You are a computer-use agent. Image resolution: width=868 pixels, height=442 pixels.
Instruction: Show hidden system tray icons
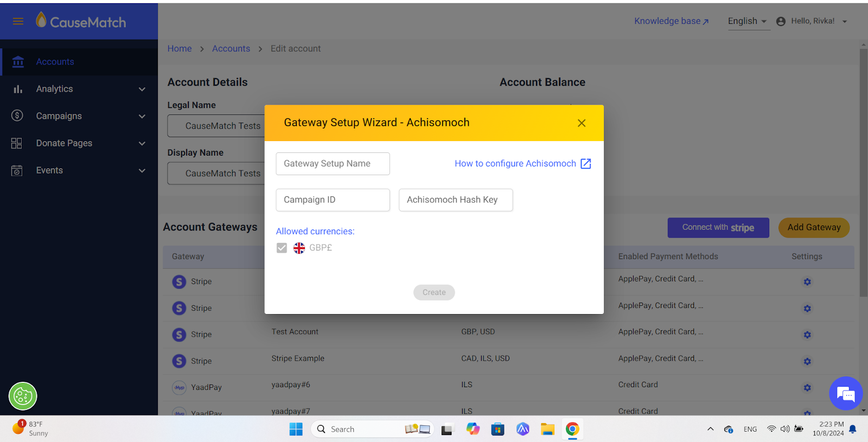pyautogui.click(x=710, y=429)
